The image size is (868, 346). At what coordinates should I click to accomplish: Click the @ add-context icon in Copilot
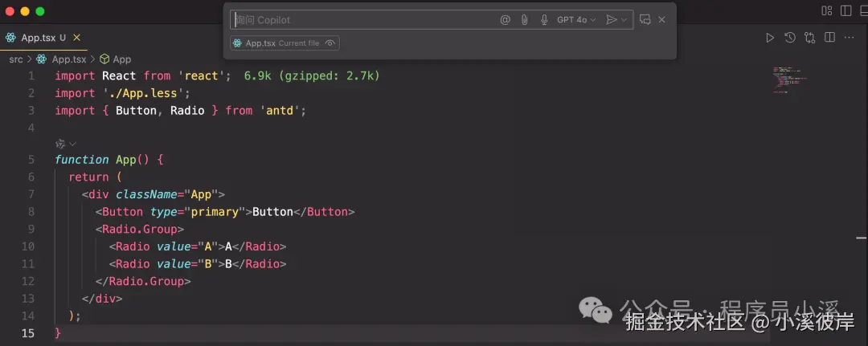click(x=505, y=20)
